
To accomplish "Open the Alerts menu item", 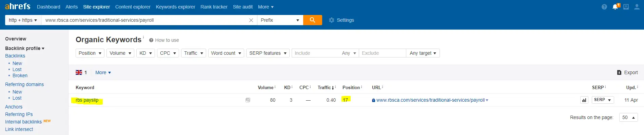I will click(x=72, y=7).
